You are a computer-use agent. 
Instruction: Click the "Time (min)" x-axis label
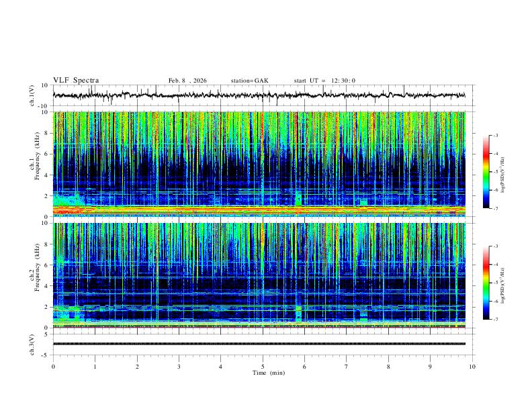pos(269,373)
